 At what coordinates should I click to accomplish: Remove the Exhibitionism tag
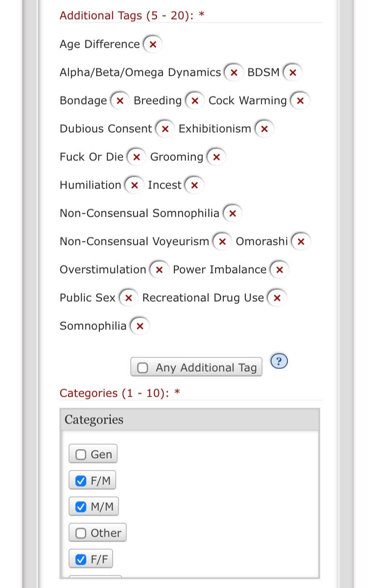tap(264, 129)
